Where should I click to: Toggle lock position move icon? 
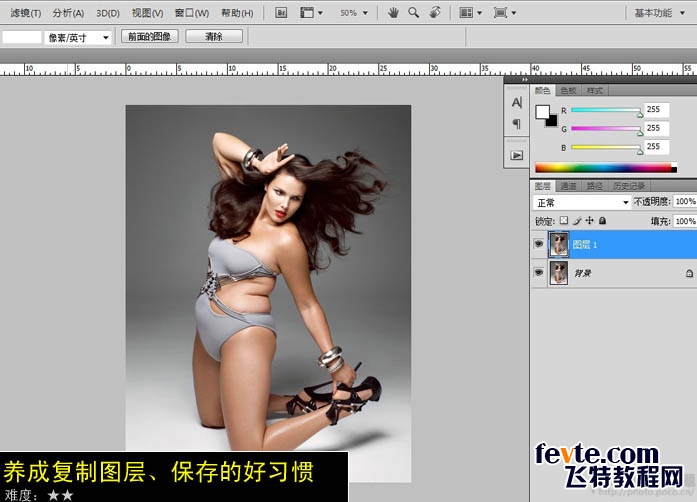pyautogui.click(x=590, y=220)
